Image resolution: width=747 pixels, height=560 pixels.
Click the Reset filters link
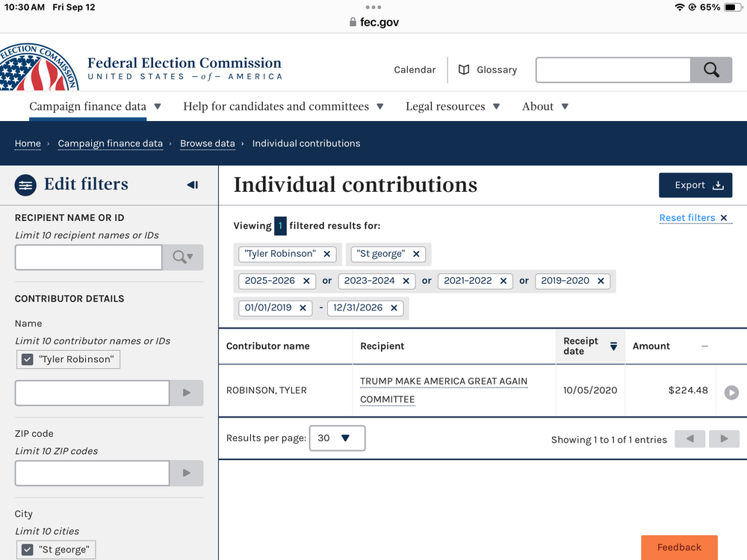click(x=687, y=218)
